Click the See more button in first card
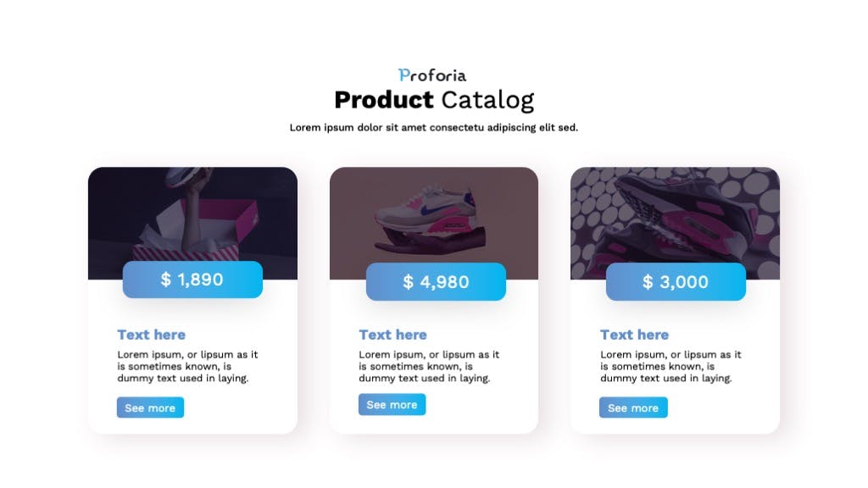 point(150,408)
